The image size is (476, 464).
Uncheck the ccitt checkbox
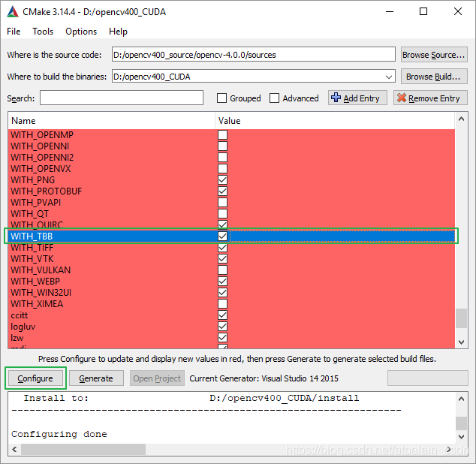(222, 315)
